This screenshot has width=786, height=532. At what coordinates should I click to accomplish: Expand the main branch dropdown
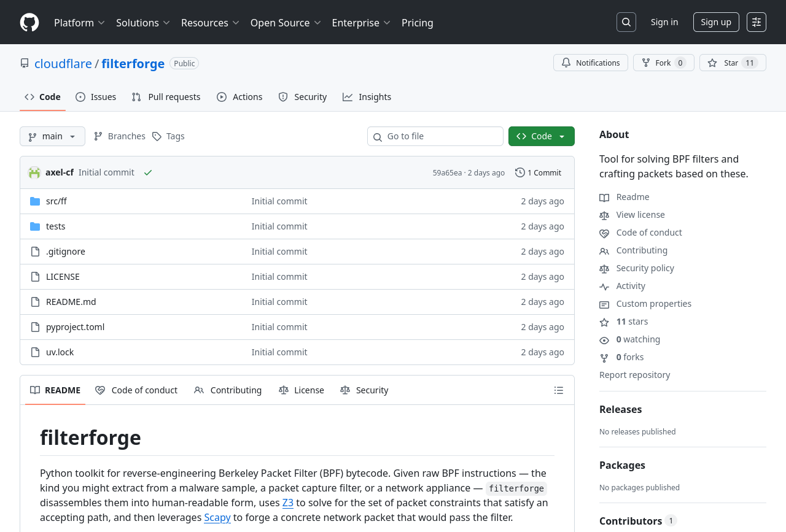click(x=52, y=136)
